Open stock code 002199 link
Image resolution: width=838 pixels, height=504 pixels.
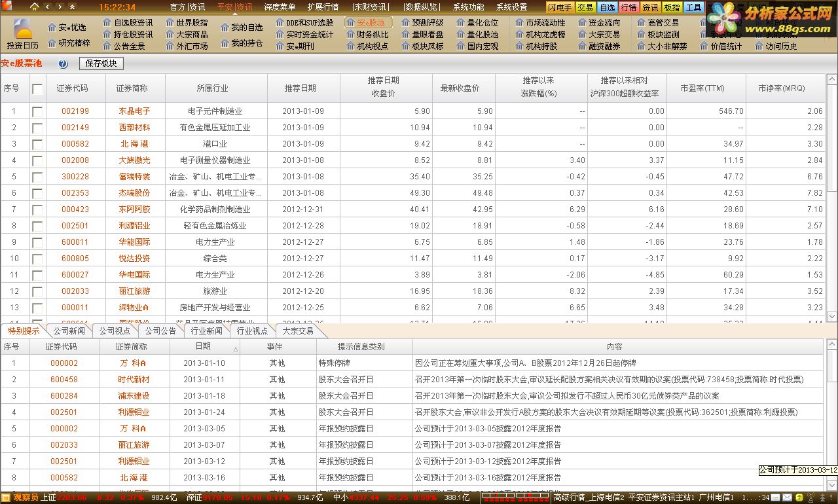click(75, 111)
